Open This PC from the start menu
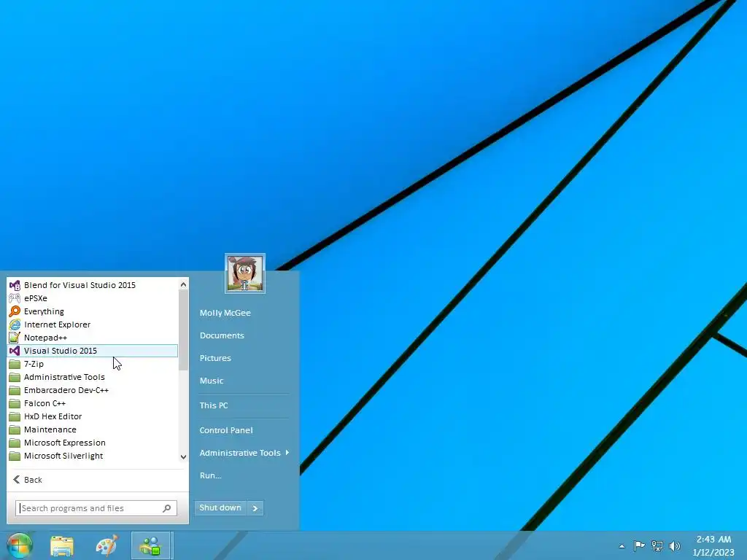The image size is (747, 560). pos(214,405)
